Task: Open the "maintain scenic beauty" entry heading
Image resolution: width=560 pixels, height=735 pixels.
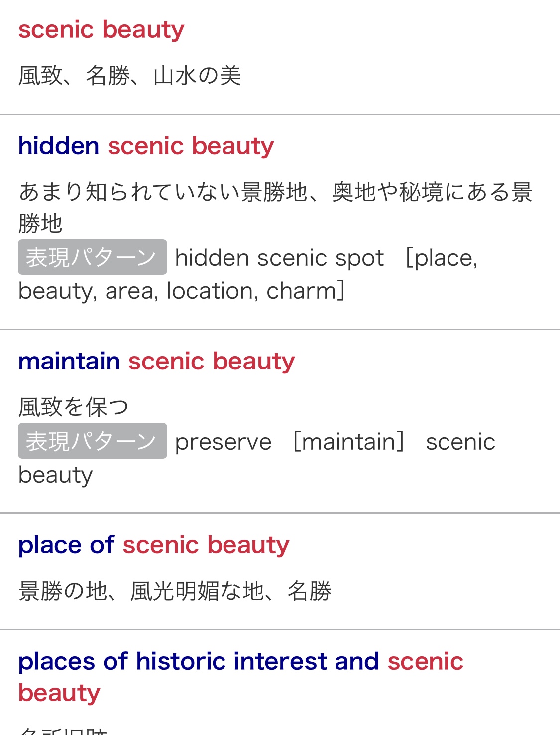Action: coord(156,362)
